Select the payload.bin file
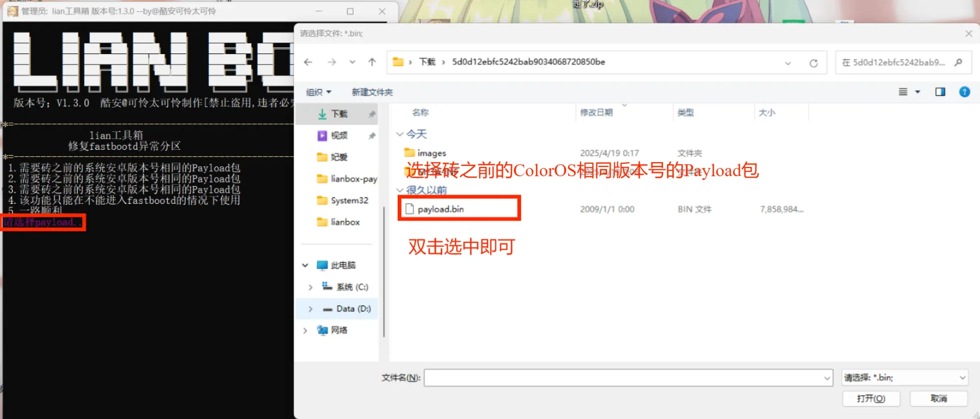Screen dimensions: 980x419 click(440, 209)
